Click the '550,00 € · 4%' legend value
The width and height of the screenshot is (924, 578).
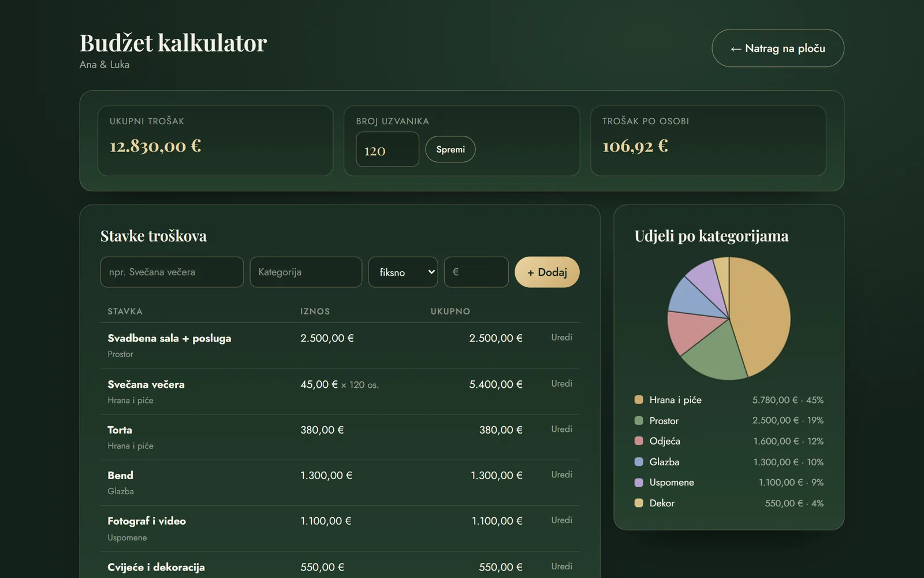point(794,503)
